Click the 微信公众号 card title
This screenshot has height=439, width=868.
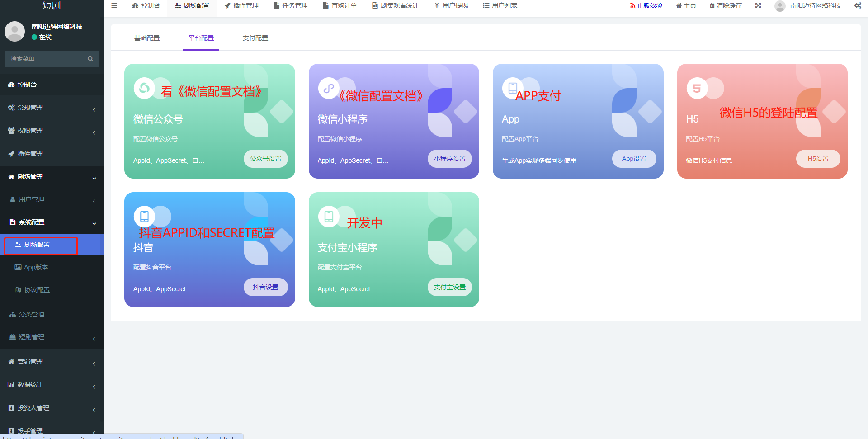click(x=158, y=119)
